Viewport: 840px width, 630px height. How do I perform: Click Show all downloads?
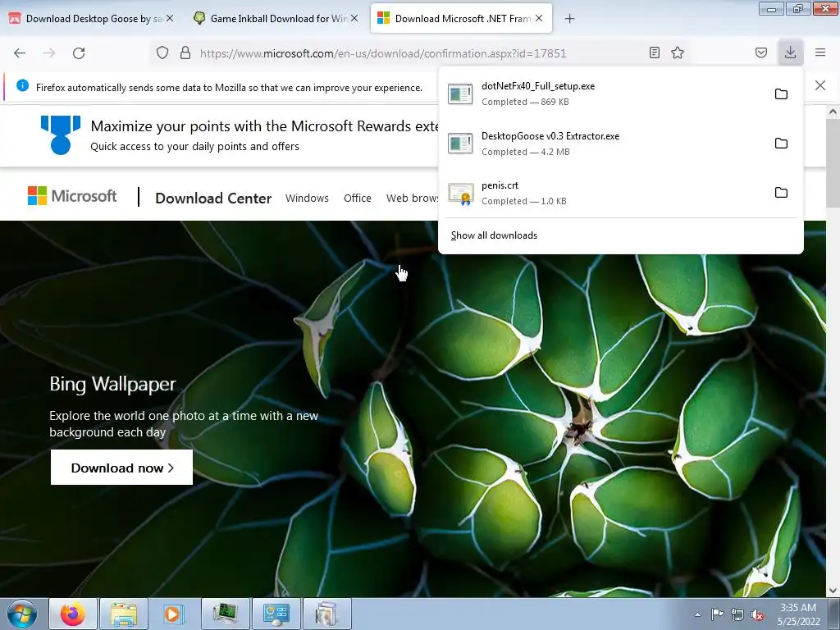(494, 235)
